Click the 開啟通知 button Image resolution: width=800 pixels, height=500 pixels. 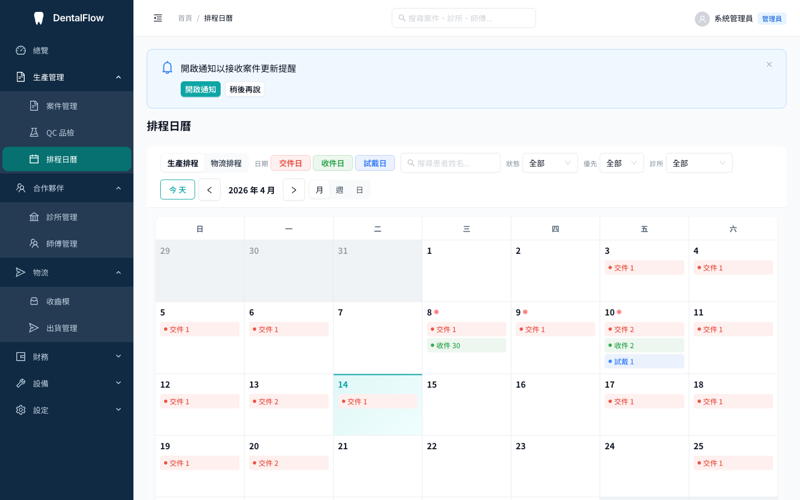201,89
